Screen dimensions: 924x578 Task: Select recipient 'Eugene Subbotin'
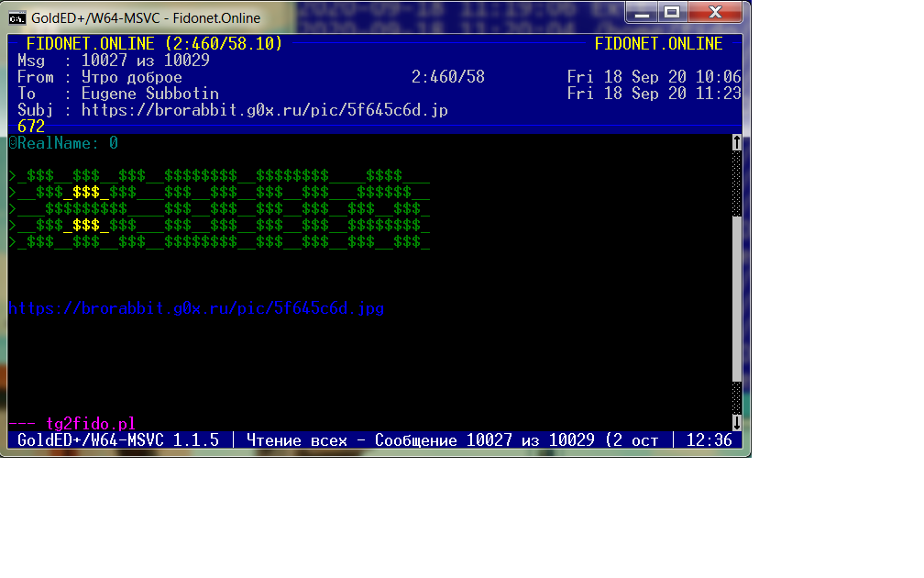(150, 94)
